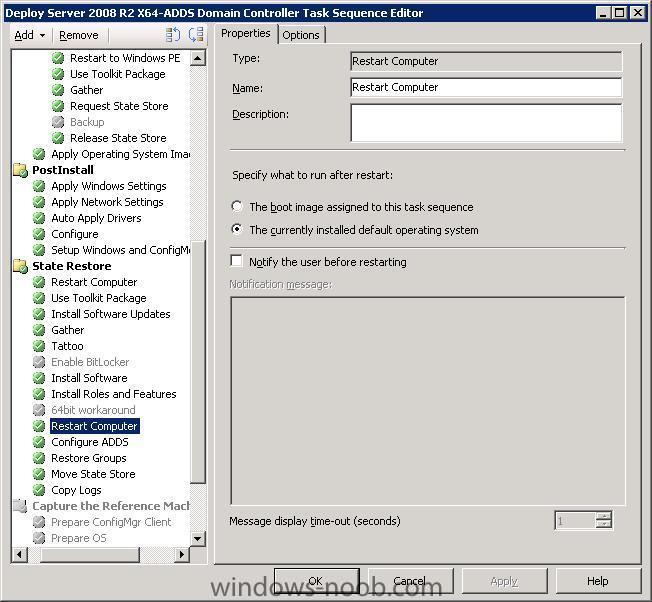The height and width of the screenshot is (602, 652).
Task: Click the green check icon beside Apply Operating System Image
Action: (39, 154)
